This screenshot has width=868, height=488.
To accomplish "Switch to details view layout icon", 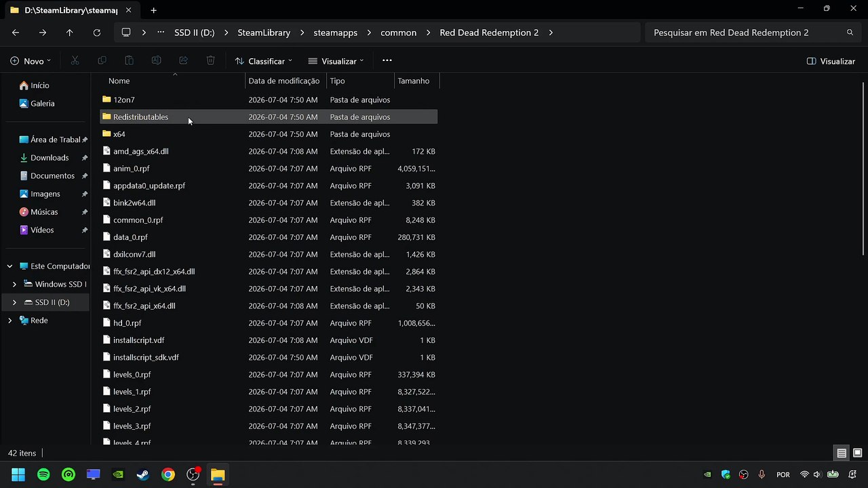I will coord(842,453).
